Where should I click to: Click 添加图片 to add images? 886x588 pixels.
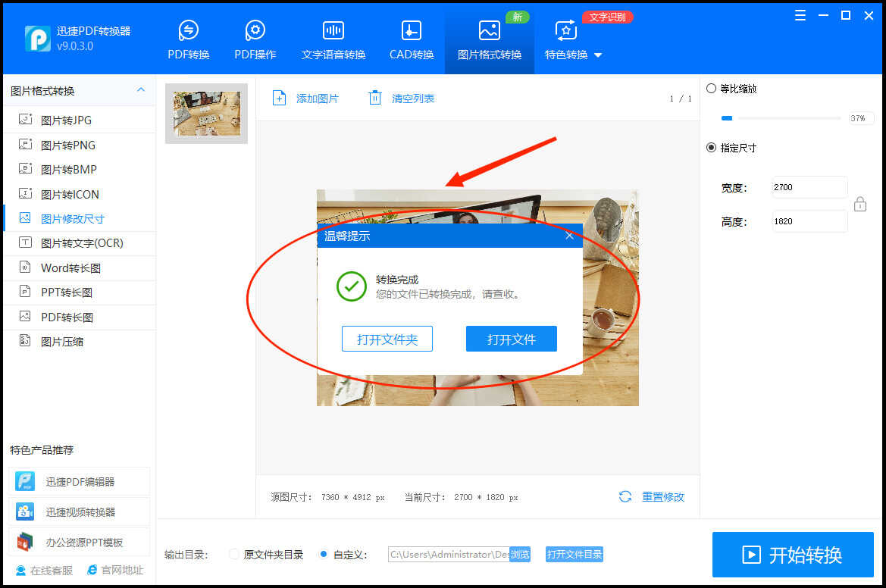coord(305,99)
